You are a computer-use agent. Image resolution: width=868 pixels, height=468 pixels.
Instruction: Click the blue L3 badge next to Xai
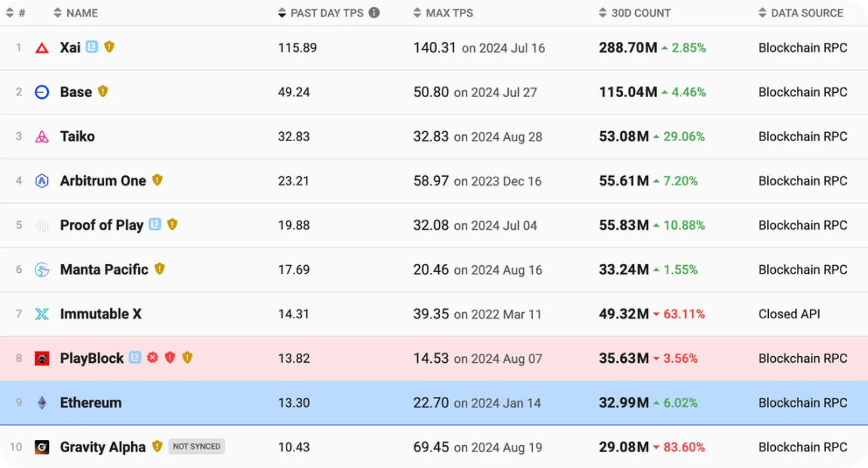[x=92, y=47]
